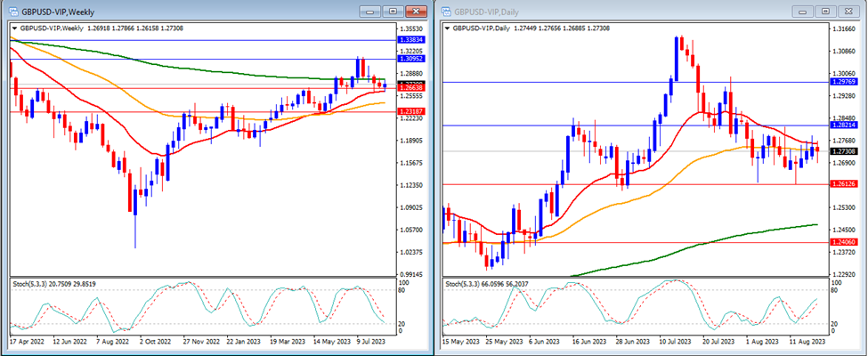Minimize the GBPUSD-VIP Daily chart window
Image resolution: width=868 pixels, height=356 pixels.
point(805,11)
